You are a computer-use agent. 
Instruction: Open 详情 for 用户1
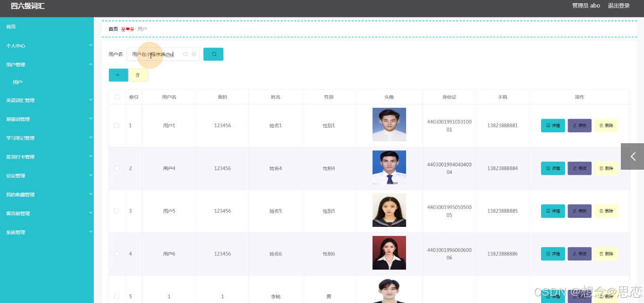(553, 126)
